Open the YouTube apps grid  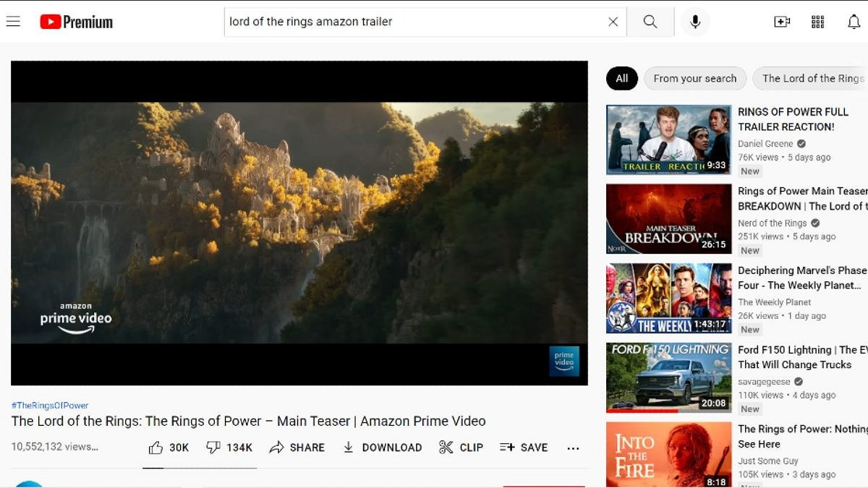817,22
